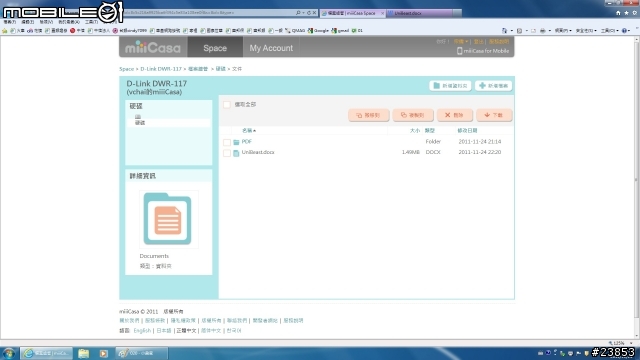Click the new folder button with folder icon

[450, 86]
